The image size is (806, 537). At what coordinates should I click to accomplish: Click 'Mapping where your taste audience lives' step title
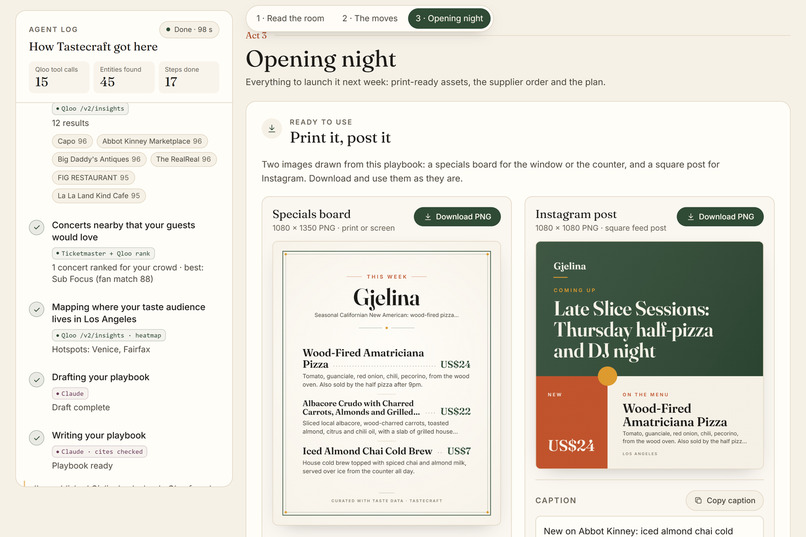coord(129,313)
